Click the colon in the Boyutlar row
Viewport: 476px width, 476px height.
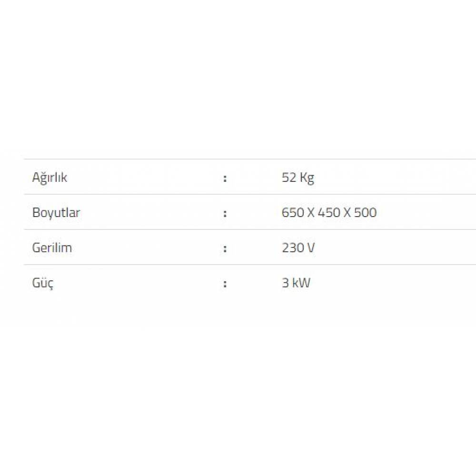tap(225, 213)
